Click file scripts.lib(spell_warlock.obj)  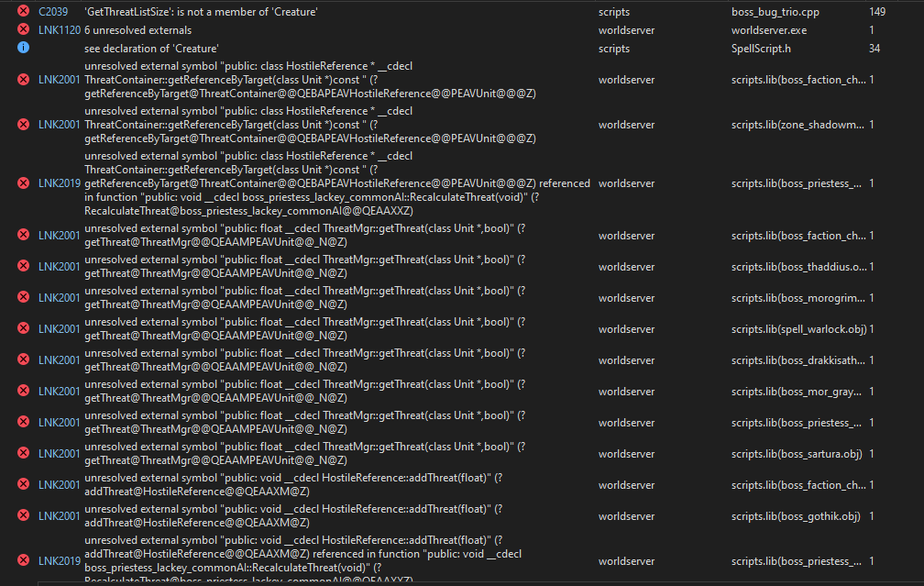tap(799, 329)
